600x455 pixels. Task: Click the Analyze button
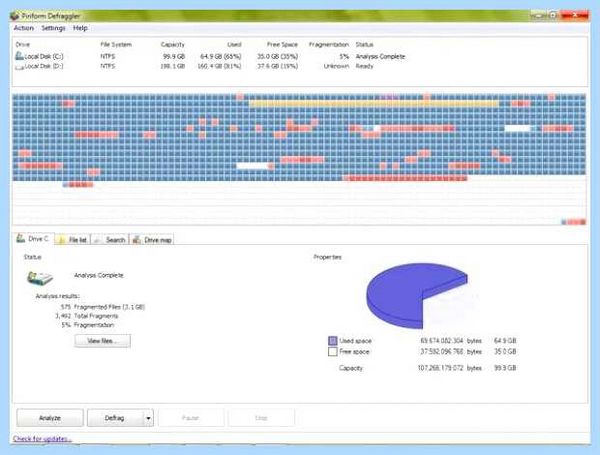50,418
